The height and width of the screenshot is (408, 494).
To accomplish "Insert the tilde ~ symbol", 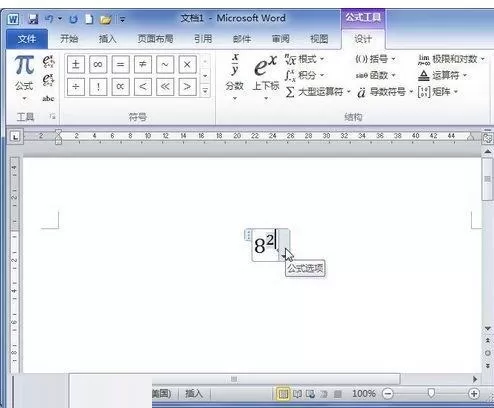I will (x=165, y=64).
